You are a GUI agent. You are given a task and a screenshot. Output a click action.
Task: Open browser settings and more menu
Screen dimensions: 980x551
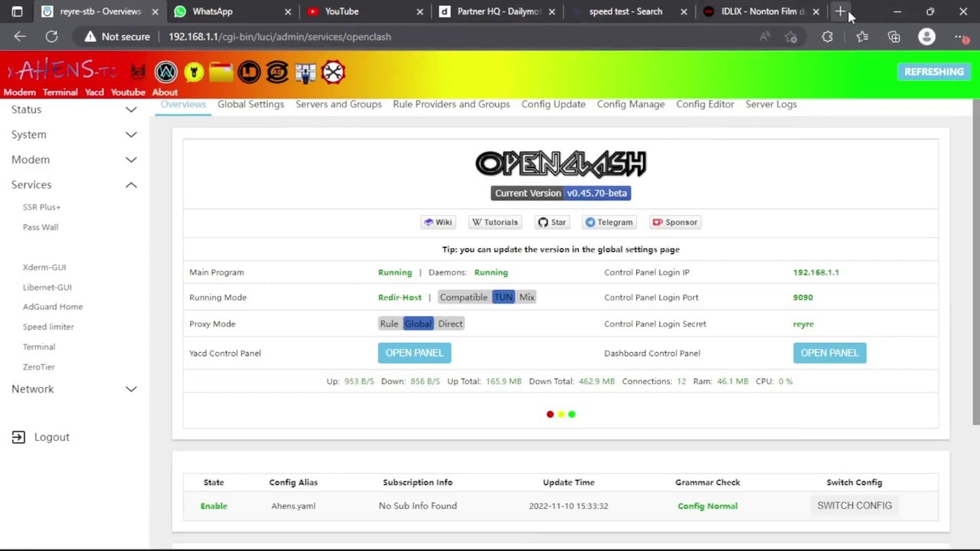960,37
